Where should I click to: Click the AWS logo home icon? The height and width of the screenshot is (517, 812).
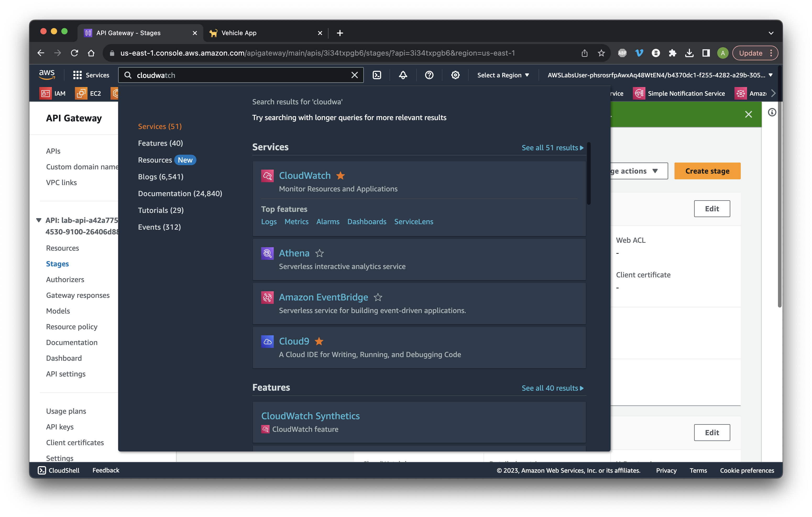47,74
